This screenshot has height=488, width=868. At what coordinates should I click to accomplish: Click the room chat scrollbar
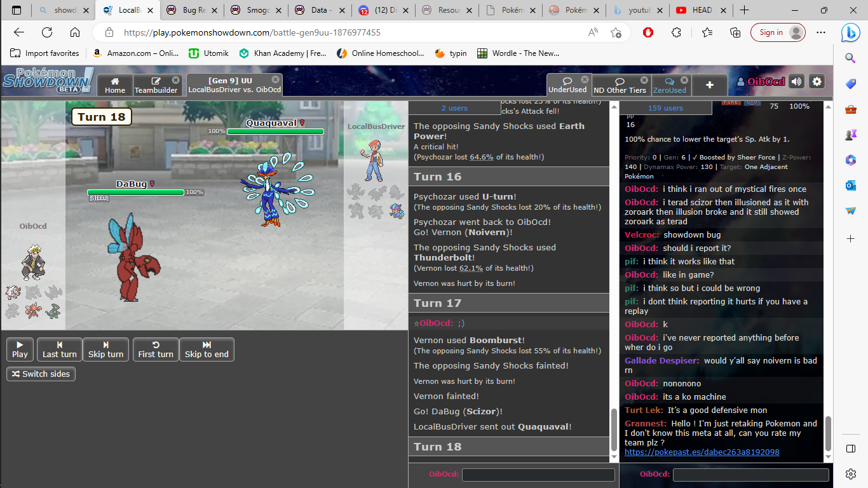[x=828, y=433]
